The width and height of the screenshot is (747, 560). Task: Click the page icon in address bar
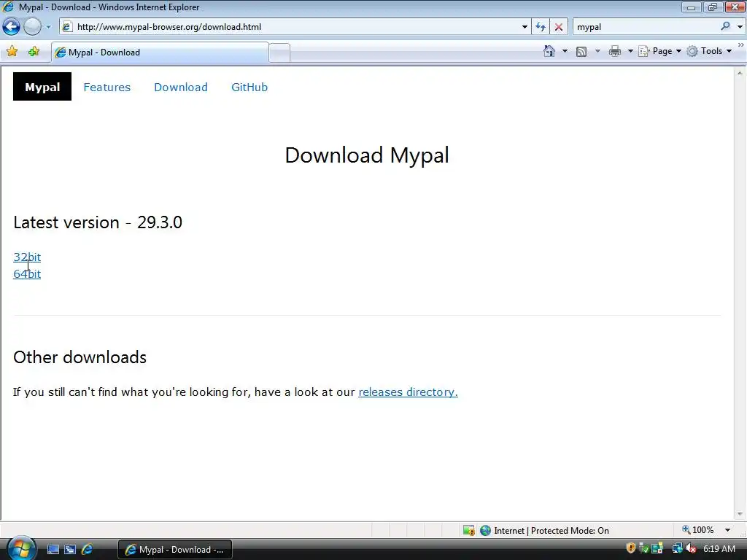coord(67,27)
